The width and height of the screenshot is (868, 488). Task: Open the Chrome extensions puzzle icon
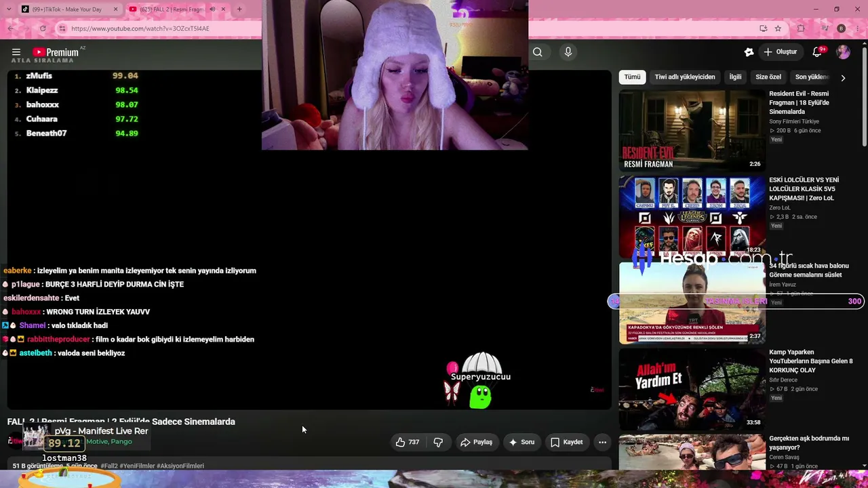(801, 28)
